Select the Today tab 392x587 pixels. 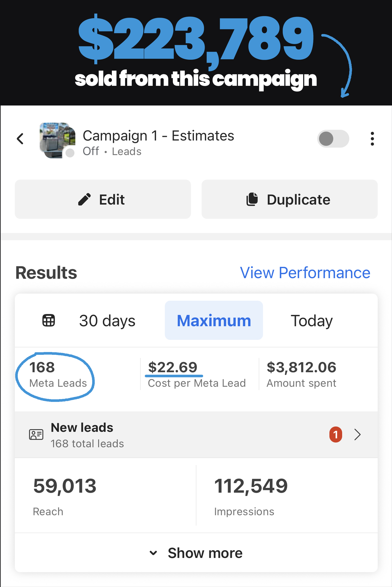pyautogui.click(x=312, y=321)
